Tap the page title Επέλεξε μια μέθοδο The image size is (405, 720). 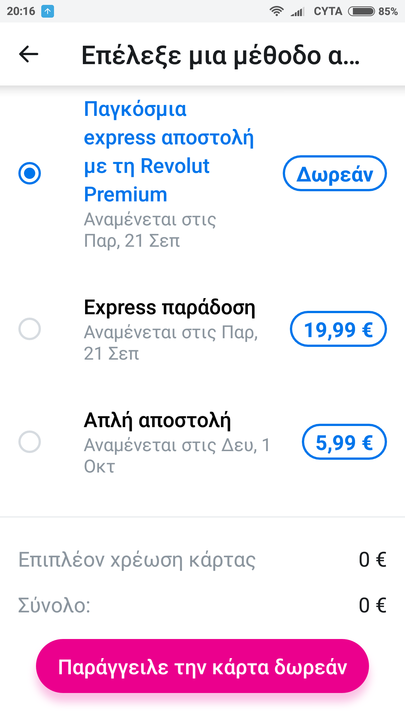coord(220,55)
